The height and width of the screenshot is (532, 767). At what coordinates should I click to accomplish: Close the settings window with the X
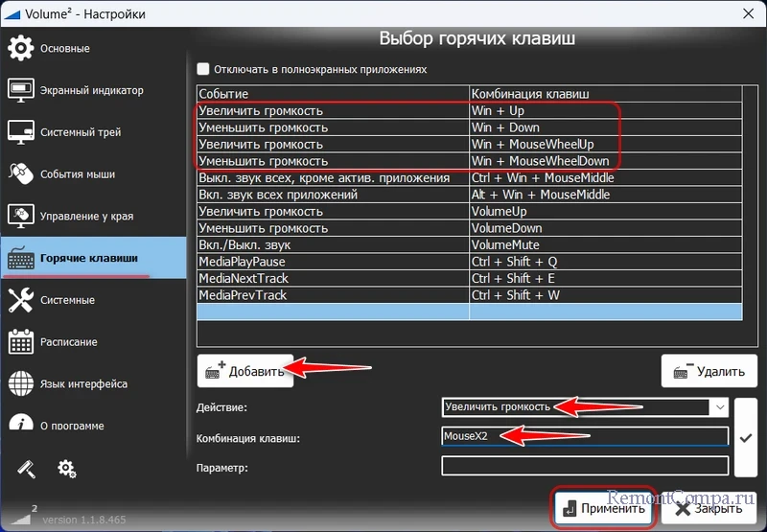(749, 13)
